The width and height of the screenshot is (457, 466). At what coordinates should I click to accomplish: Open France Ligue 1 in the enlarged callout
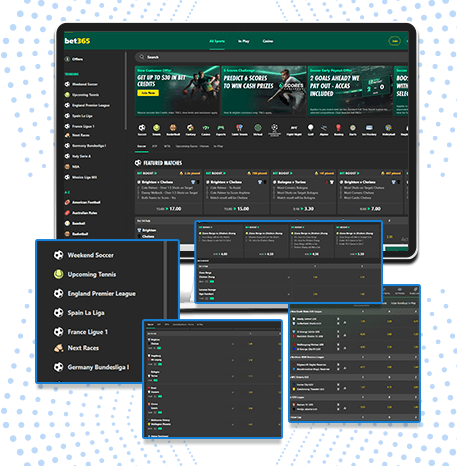tap(88, 332)
